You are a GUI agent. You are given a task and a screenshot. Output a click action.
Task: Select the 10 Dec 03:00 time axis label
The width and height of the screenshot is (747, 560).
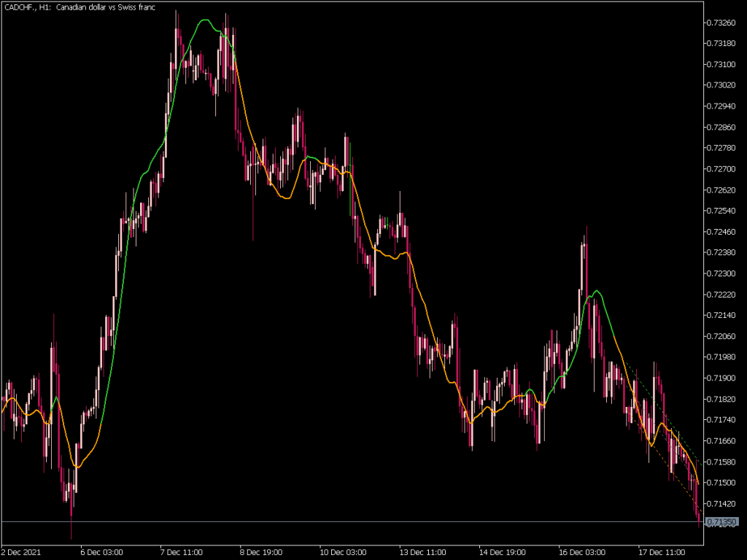coord(343,552)
